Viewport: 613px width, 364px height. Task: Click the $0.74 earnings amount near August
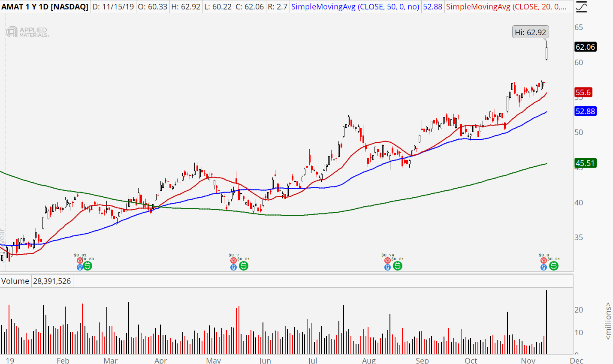tap(388, 255)
